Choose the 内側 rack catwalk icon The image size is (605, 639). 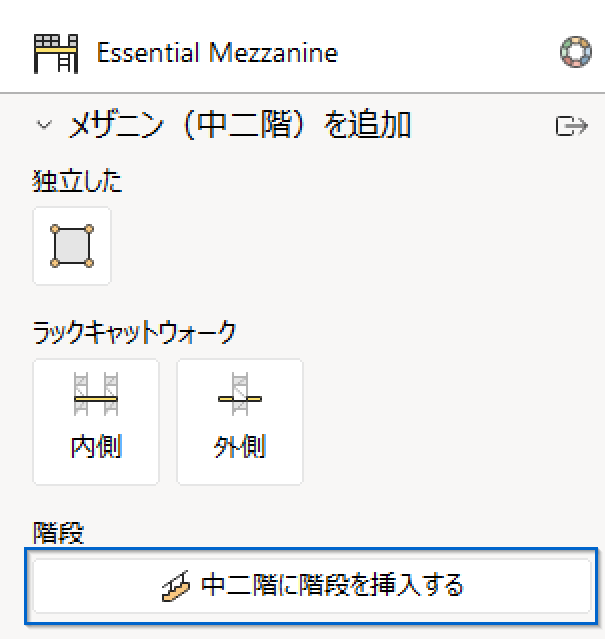coord(96,394)
